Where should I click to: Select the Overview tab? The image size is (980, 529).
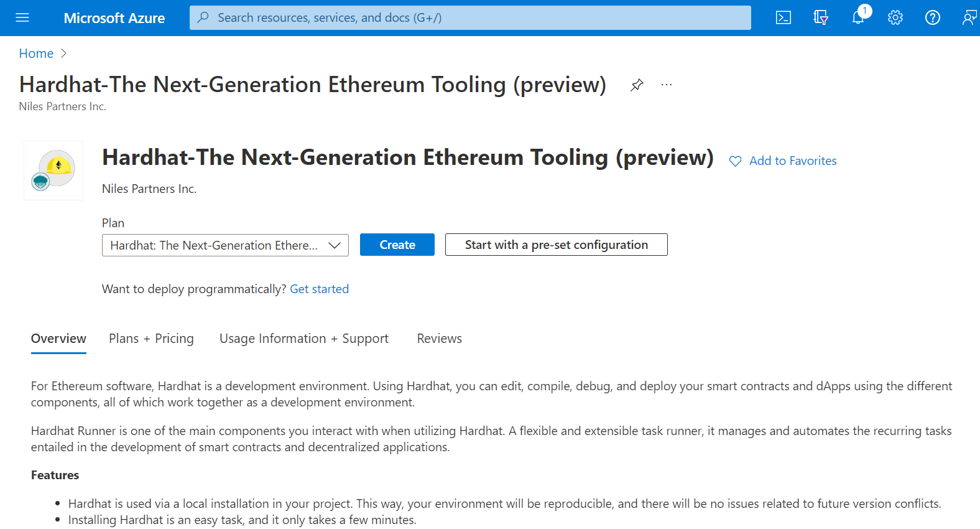pyautogui.click(x=58, y=339)
